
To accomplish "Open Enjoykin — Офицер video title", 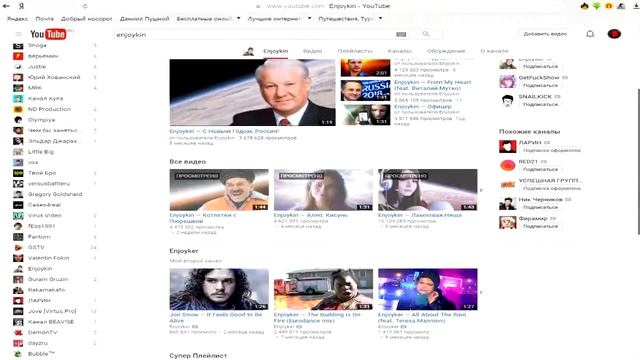I will click(x=422, y=107).
